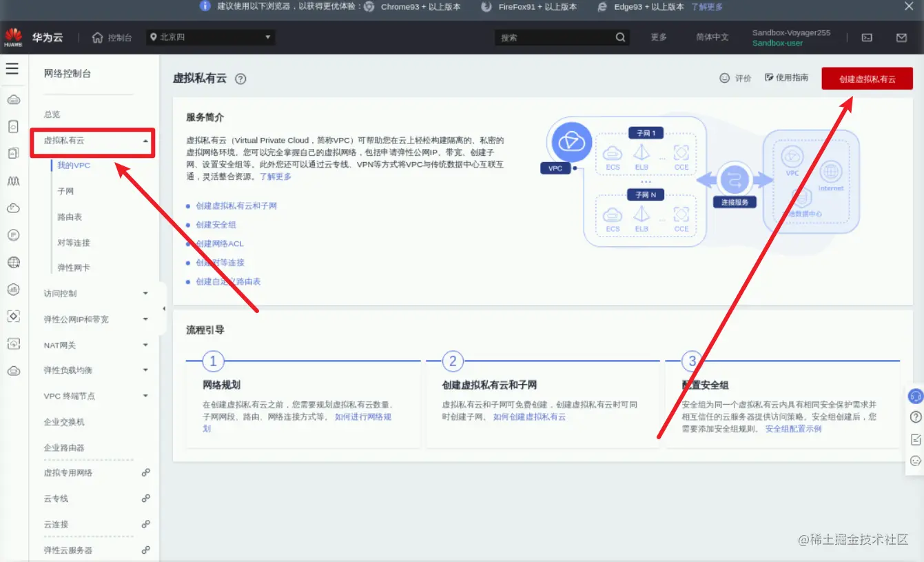Expand the 弹性负载均衡 menu group

145,370
